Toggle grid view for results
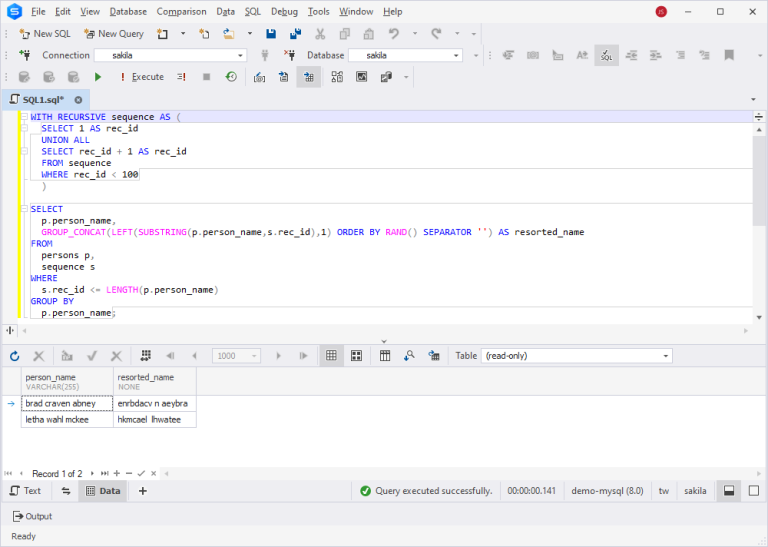This screenshot has height=547, width=768. (331, 356)
